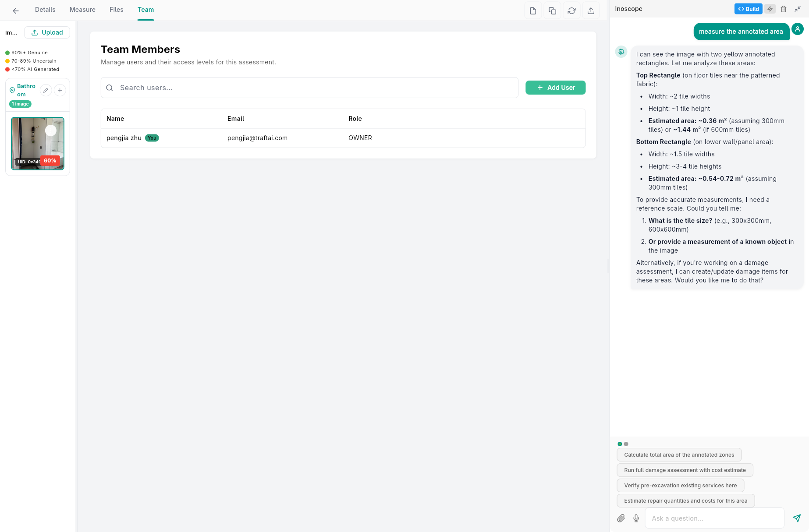Viewport: 809px width, 532px height.
Task: Delete the chat with the trash icon
Action: (784, 9)
